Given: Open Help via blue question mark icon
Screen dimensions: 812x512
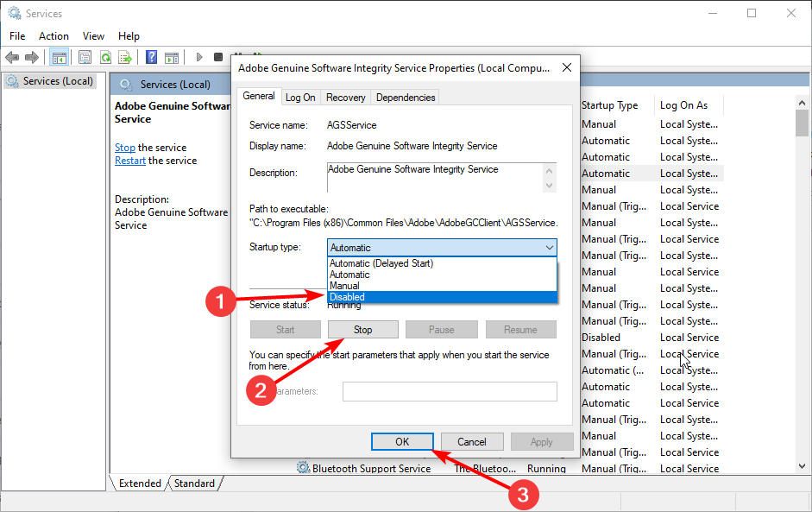Looking at the screenshot, I should click(151, 57).
